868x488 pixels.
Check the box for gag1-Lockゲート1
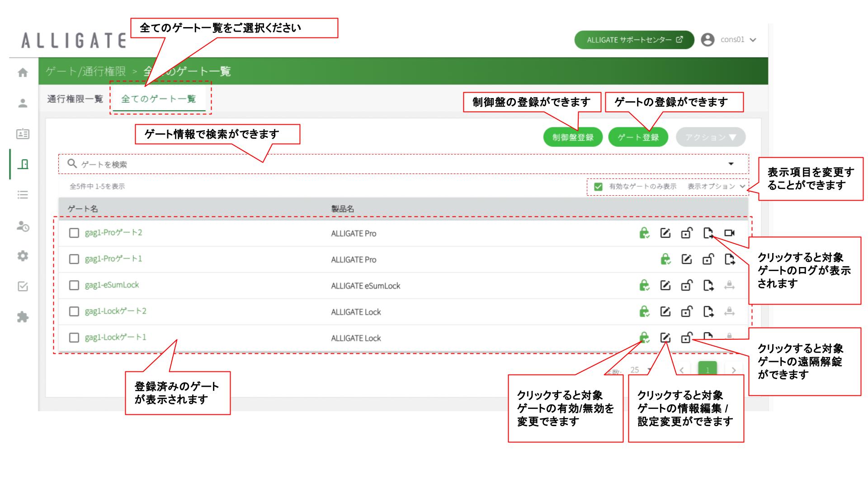[74, 338]
